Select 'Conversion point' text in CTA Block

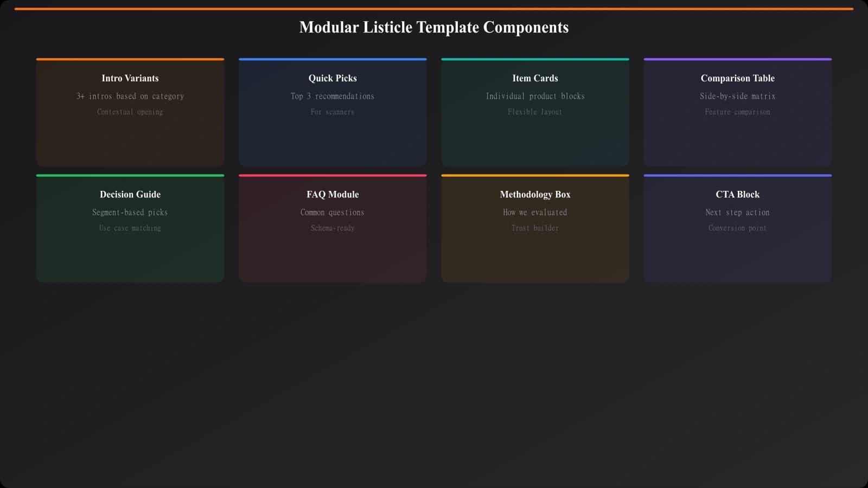[737, 228]
